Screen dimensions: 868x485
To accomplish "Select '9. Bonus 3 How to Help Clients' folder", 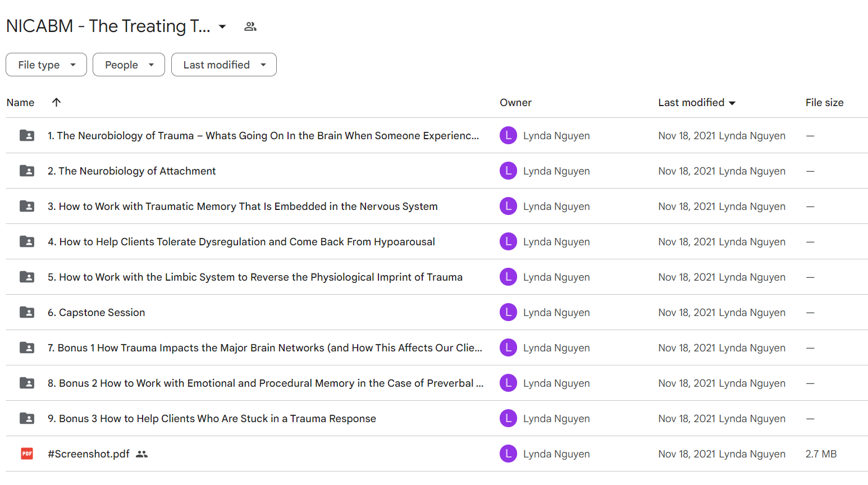I will pyautogui.click(x=212, y=419).
